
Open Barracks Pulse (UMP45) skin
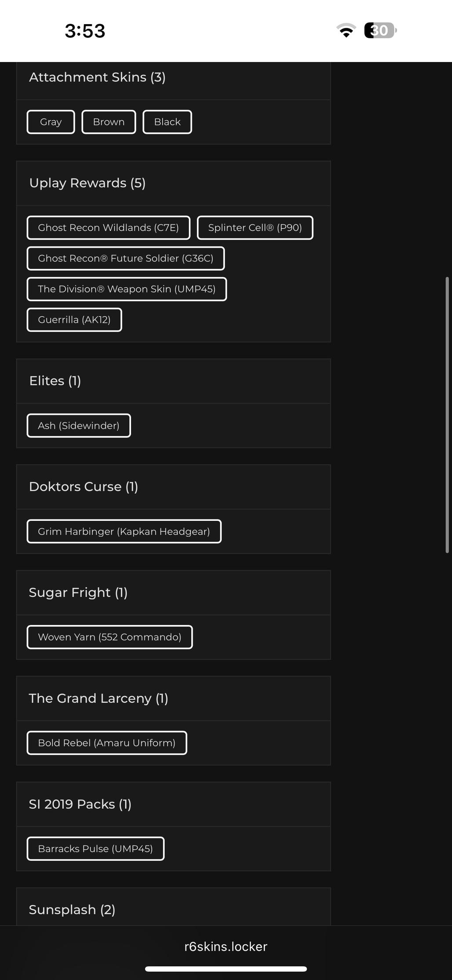click(x=95, y=848)
